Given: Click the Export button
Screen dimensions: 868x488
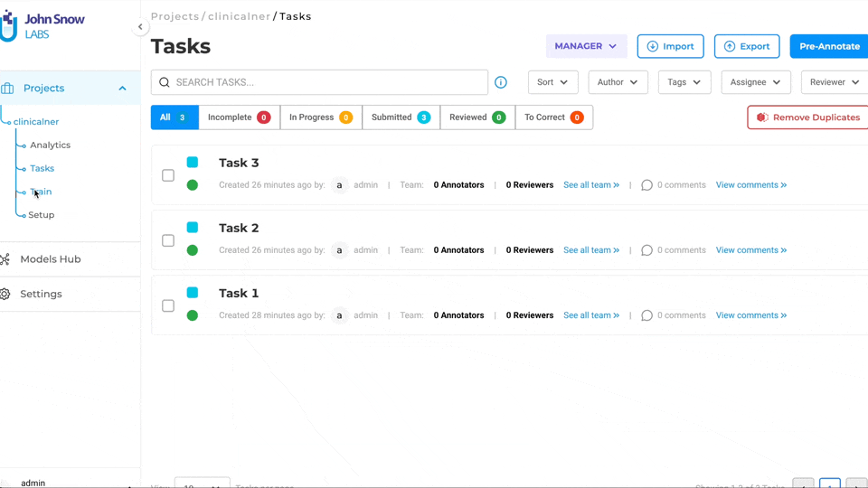Looking at the screenshot, I should click(747, 46).
